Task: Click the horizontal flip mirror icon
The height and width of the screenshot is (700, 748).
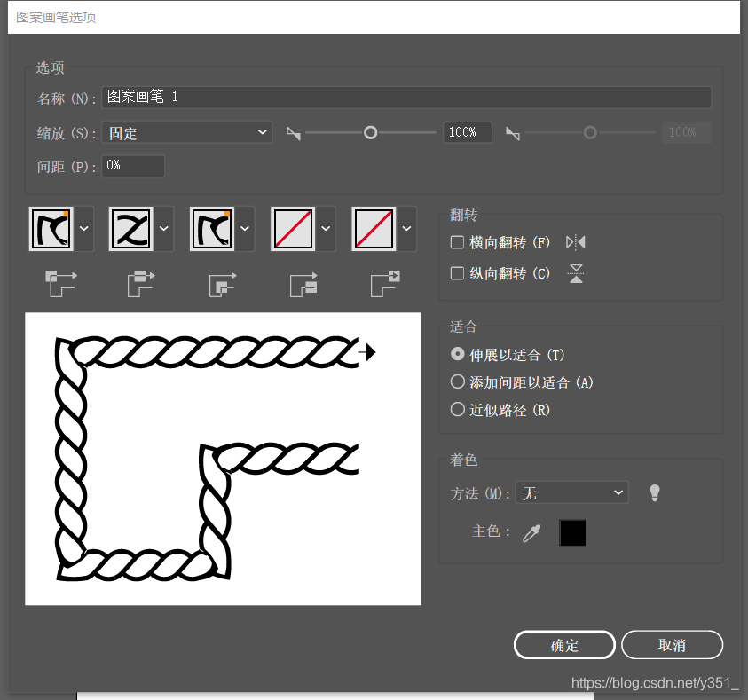Action: tap(576, 242)
